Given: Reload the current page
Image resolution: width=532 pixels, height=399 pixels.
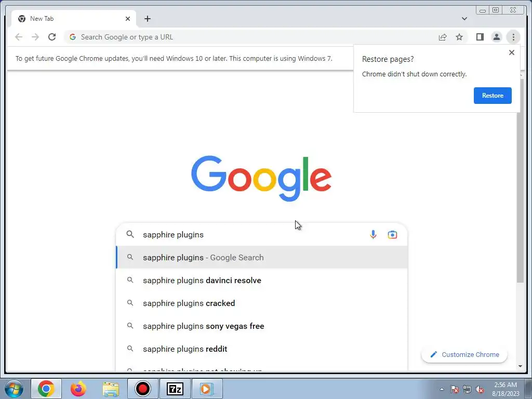Looking at the screenshot, I should [x=52, y=37].
